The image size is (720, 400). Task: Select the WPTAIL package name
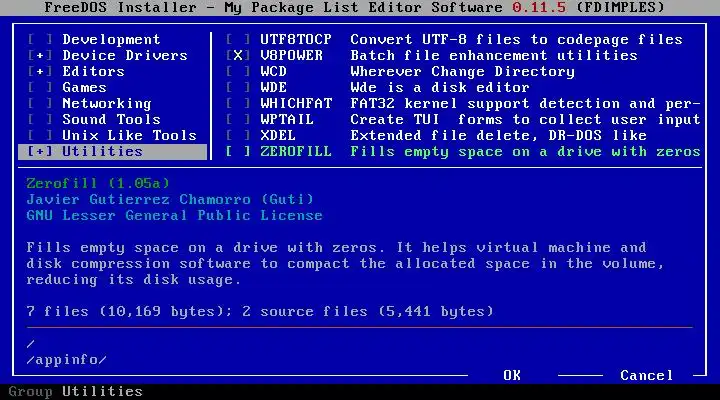[287, 119]
